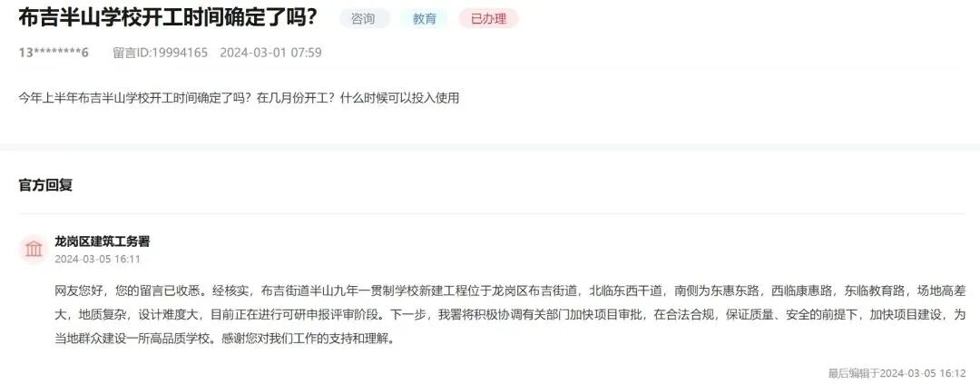Click the 已办理 status badge
The image size is (980, 384).
coord(489,19)
